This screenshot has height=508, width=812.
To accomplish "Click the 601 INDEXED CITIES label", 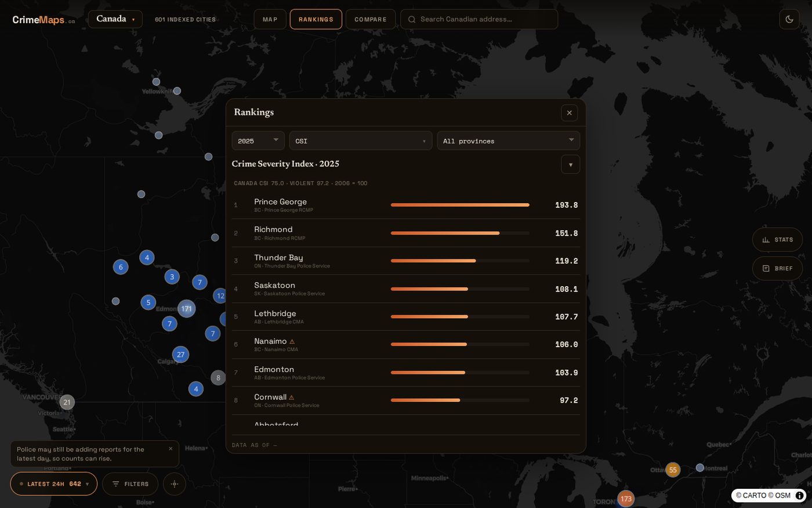I will tap(185, 19).
